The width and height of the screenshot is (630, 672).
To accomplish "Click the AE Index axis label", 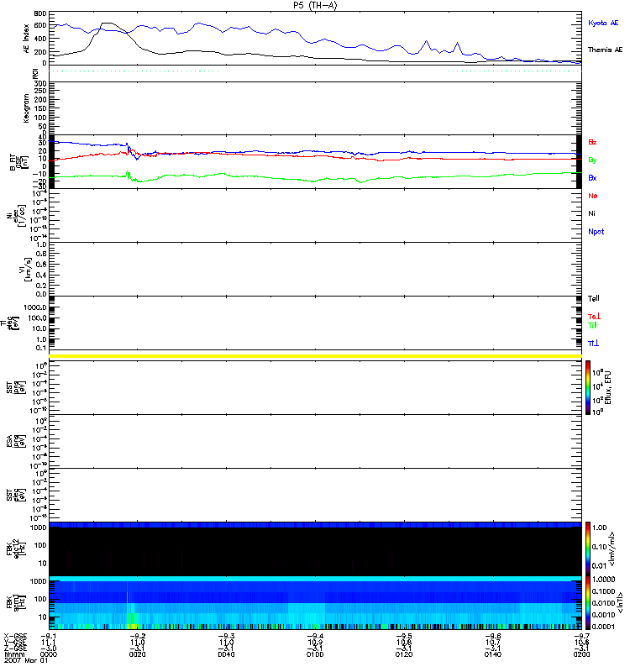I will coord(27,39).
